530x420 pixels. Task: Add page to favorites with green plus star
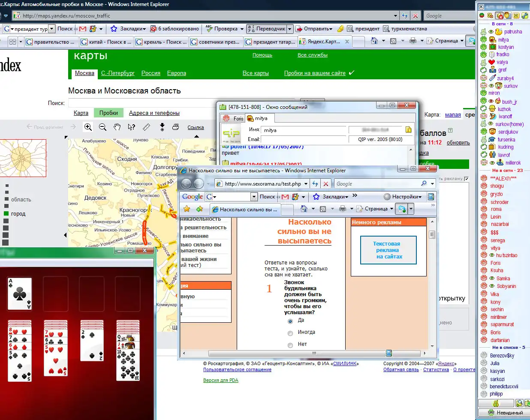[x=199, y=209]
